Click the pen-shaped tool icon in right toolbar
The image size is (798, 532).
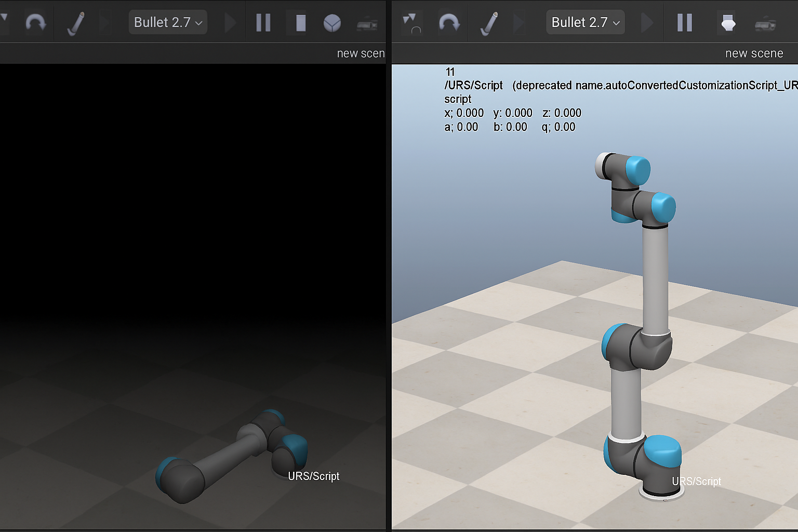[488, 23]
